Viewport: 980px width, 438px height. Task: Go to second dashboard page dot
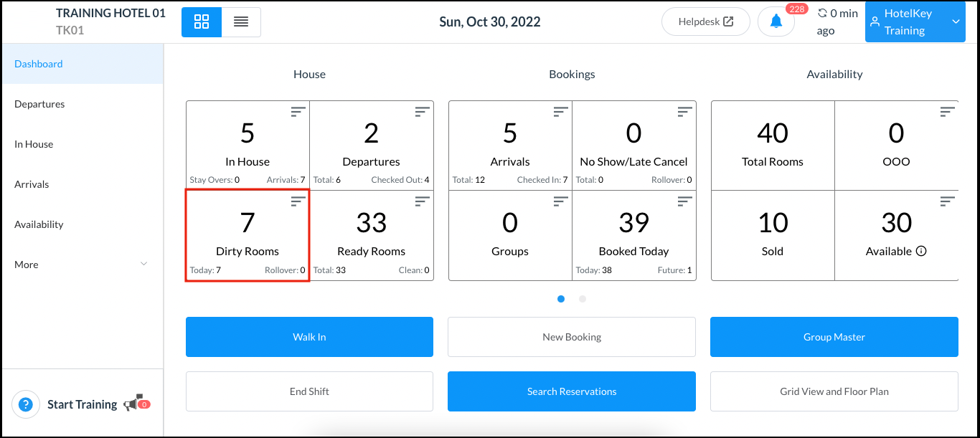pyautogui.click(x=583, y=299)
